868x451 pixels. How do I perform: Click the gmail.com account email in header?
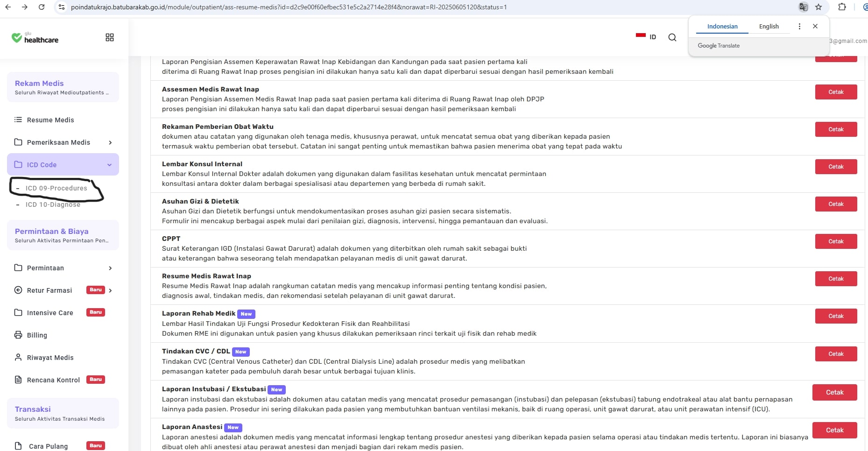(848, 41)
